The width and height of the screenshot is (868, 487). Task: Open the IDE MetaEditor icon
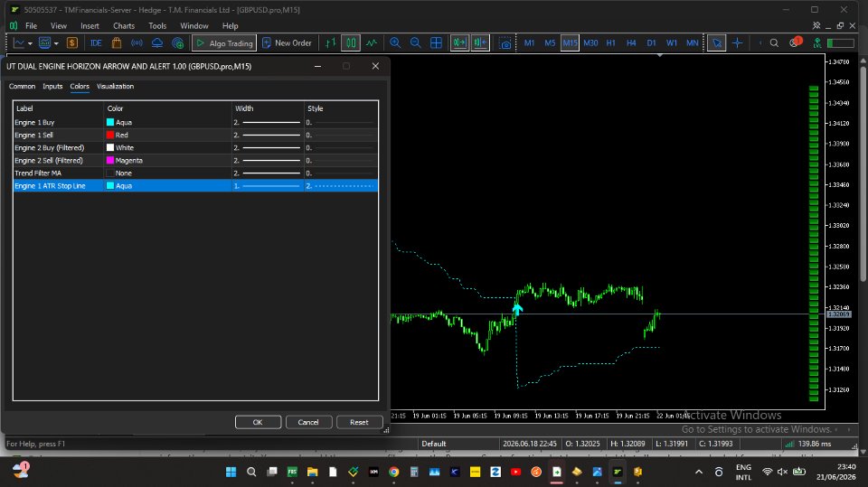click(x=96, y=42)
